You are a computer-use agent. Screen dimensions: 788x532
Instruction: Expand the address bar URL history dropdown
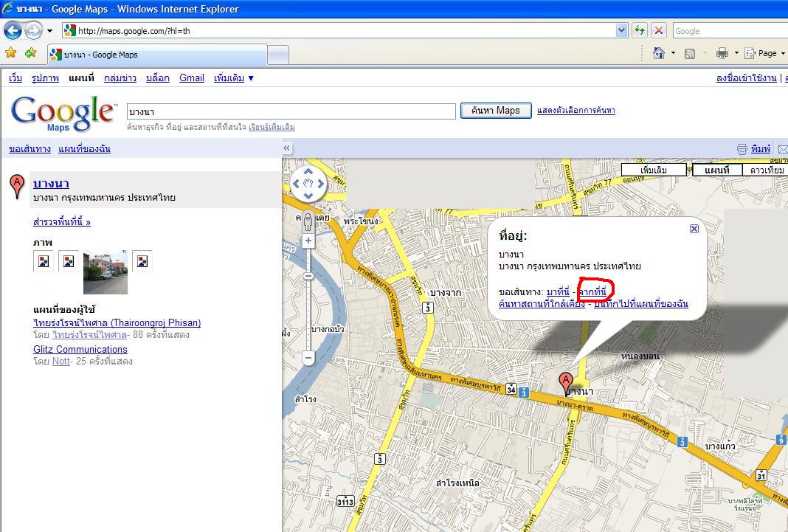coord(622,31)
